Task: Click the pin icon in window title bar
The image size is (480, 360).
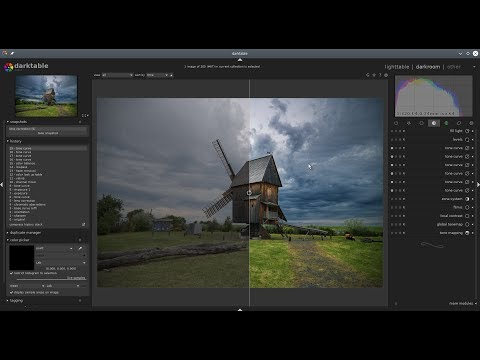Action: pos(12,53)
